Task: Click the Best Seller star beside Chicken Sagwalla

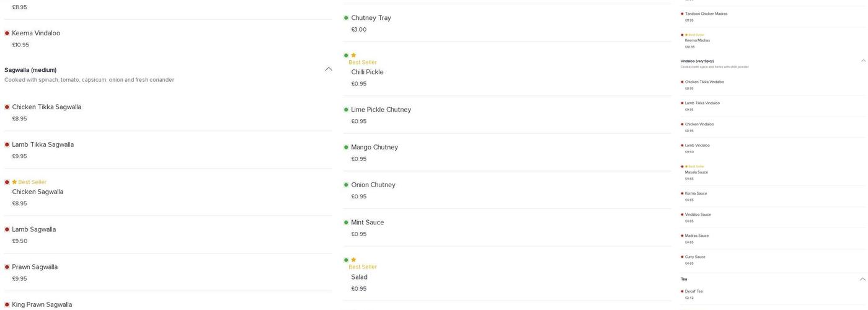Action: pyautogui.click(x=14, y=182)
